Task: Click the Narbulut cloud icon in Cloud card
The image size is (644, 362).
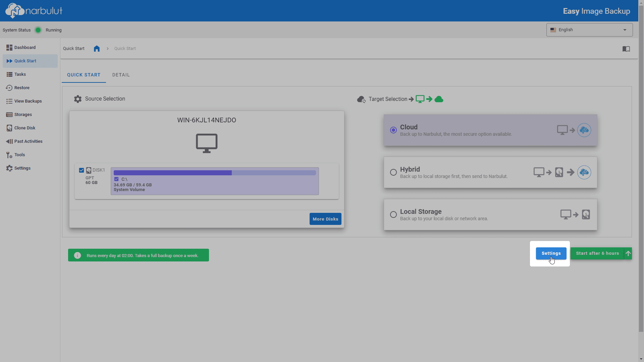Action: coord(584,130)
